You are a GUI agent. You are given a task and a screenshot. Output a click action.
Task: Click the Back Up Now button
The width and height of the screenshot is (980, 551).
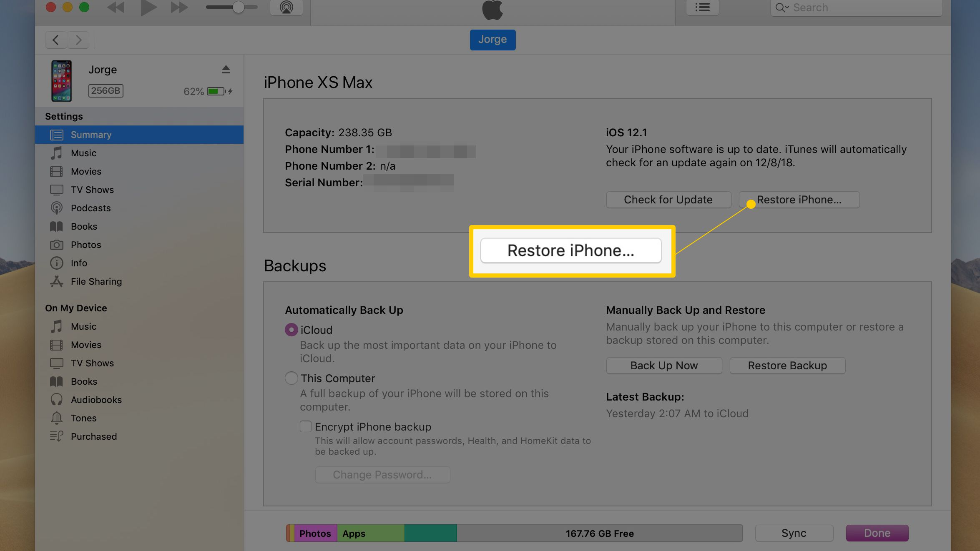(x=663, y=365)
